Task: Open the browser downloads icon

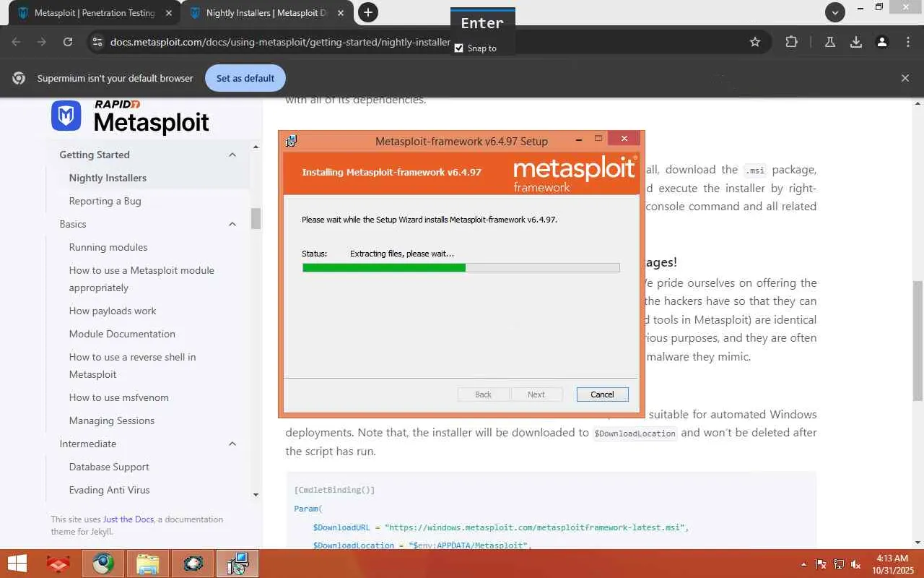Action: (856, 42)
